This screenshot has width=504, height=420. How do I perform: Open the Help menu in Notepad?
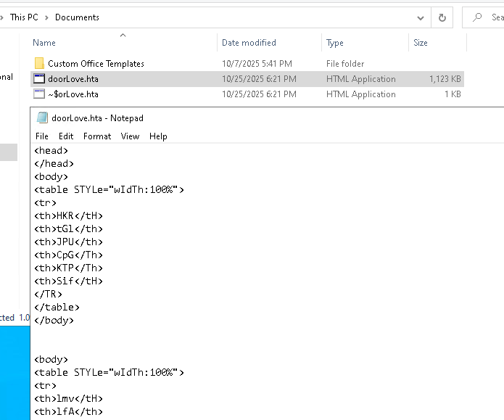pos(158,136)
